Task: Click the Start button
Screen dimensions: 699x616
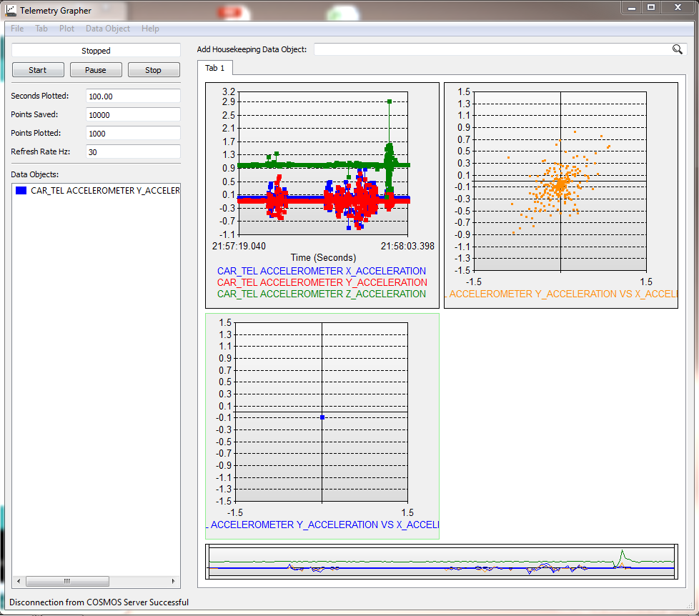Action: click(38, 70)
